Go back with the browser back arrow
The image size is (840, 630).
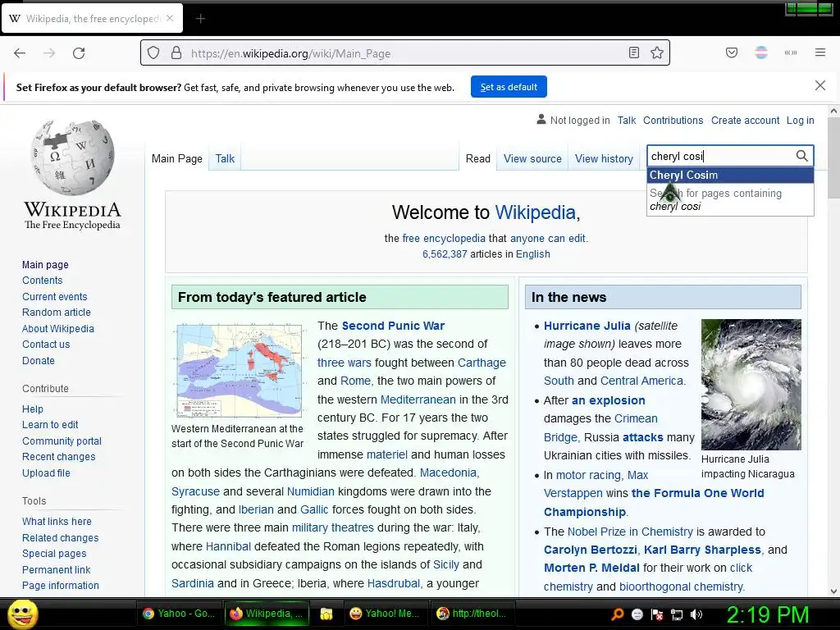(x=20, y=53)
